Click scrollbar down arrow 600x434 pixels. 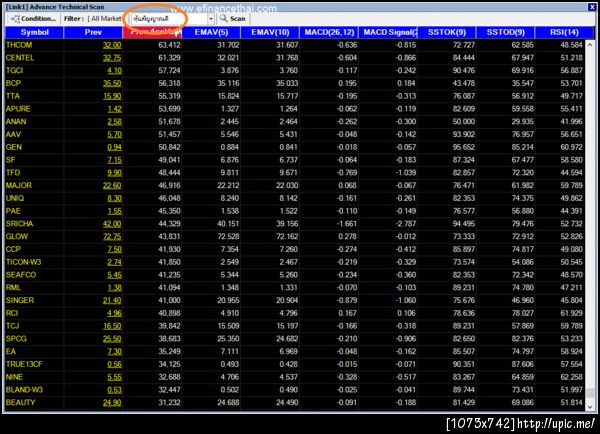tap(590, 407)
